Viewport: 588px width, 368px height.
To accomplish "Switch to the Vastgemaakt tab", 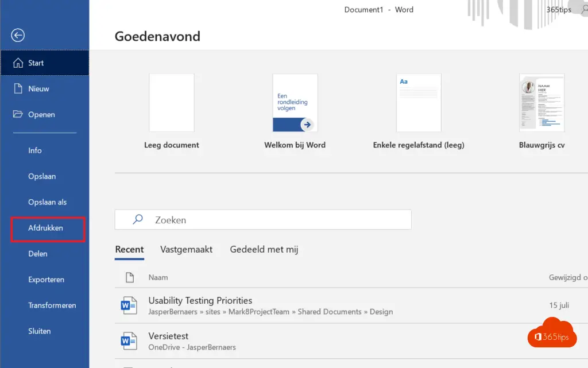I will (186, 249).
